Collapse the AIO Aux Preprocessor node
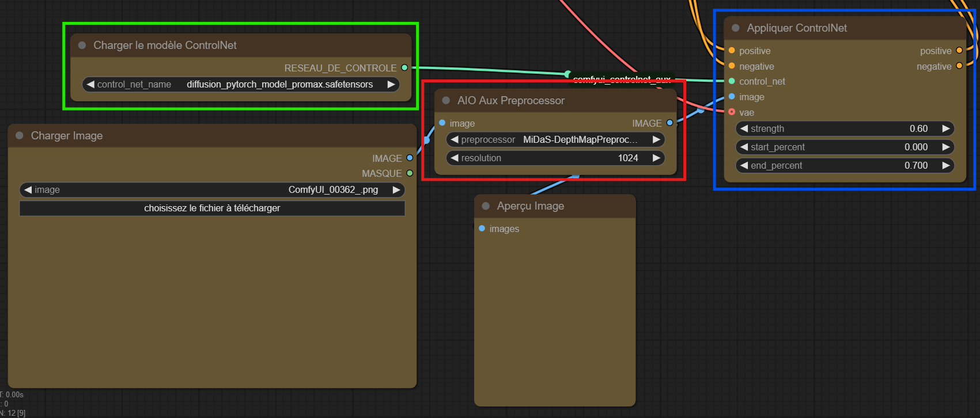Screen dimensions: 980x418 tap(446, 101)
